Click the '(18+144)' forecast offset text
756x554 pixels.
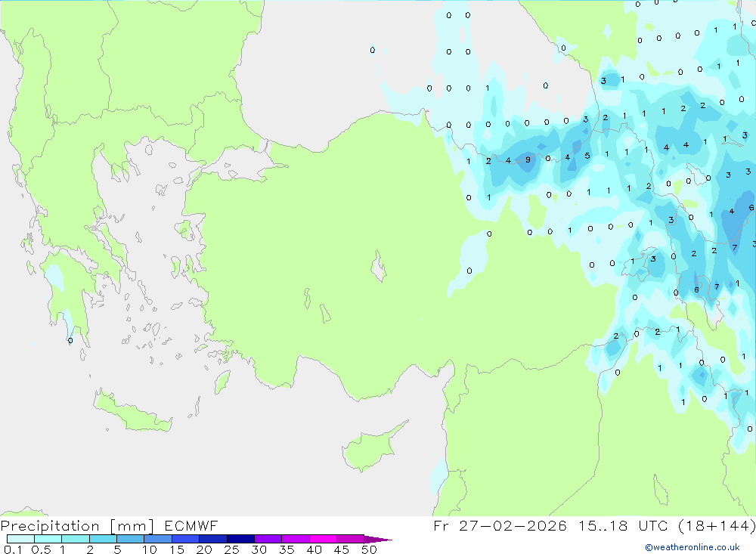tap(717, 526)
